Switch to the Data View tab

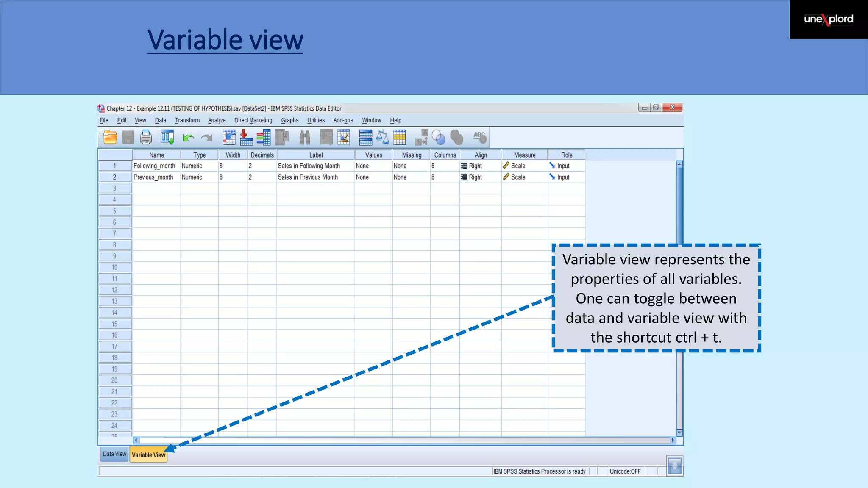[114, 454]
